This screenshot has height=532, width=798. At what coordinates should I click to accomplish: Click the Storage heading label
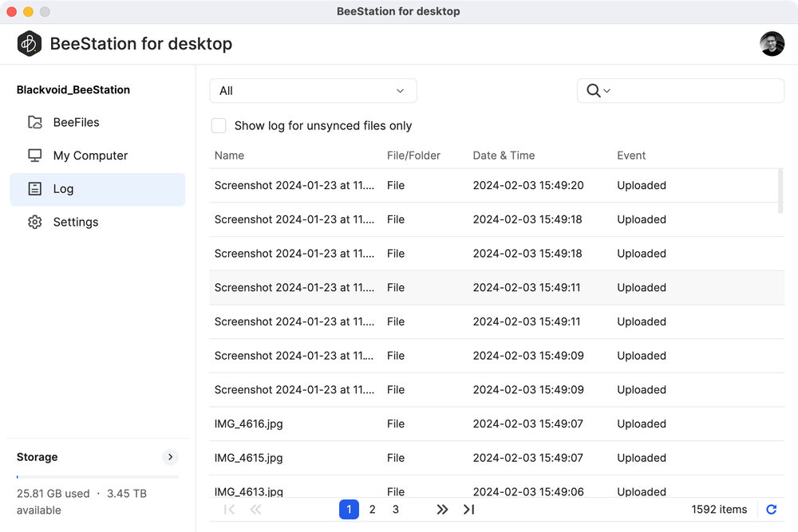coord(38,457)
